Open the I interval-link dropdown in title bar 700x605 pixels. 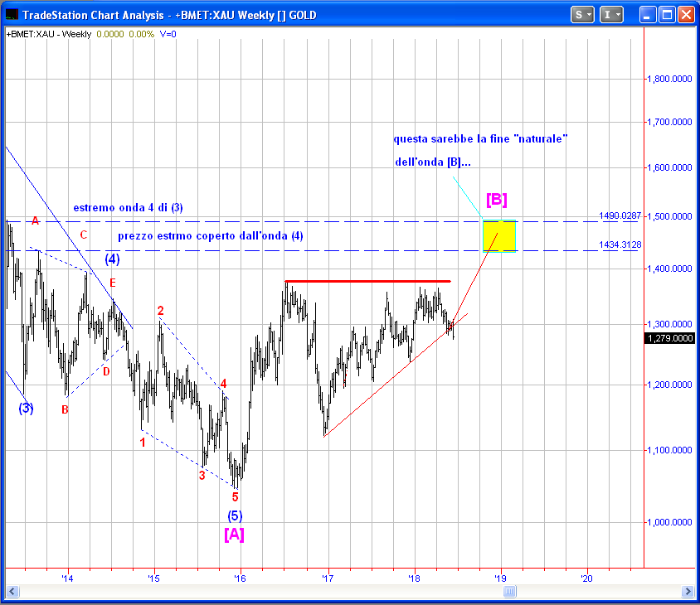611,15
